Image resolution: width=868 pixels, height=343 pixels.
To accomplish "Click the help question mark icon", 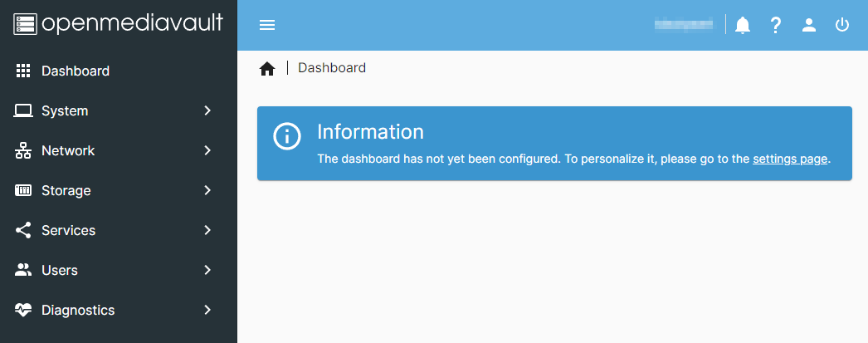I will click(x=776, y=25).
